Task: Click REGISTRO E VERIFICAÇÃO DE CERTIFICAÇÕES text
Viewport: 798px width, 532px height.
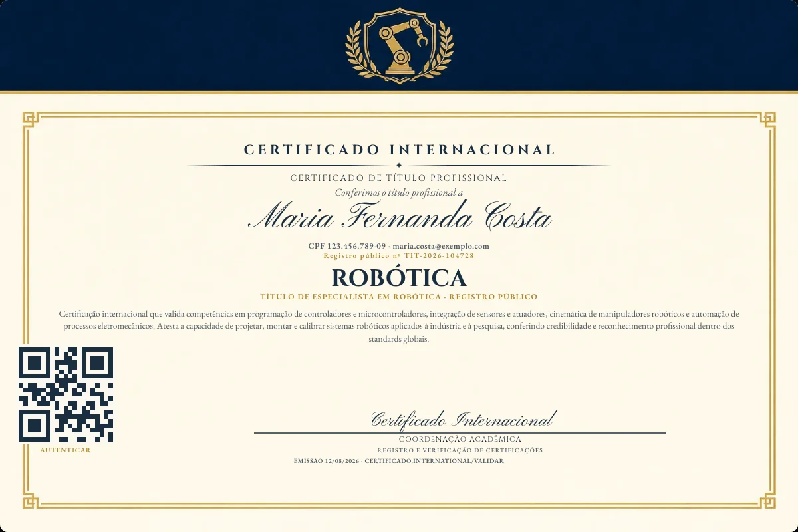Action: [x=460, y=450]
